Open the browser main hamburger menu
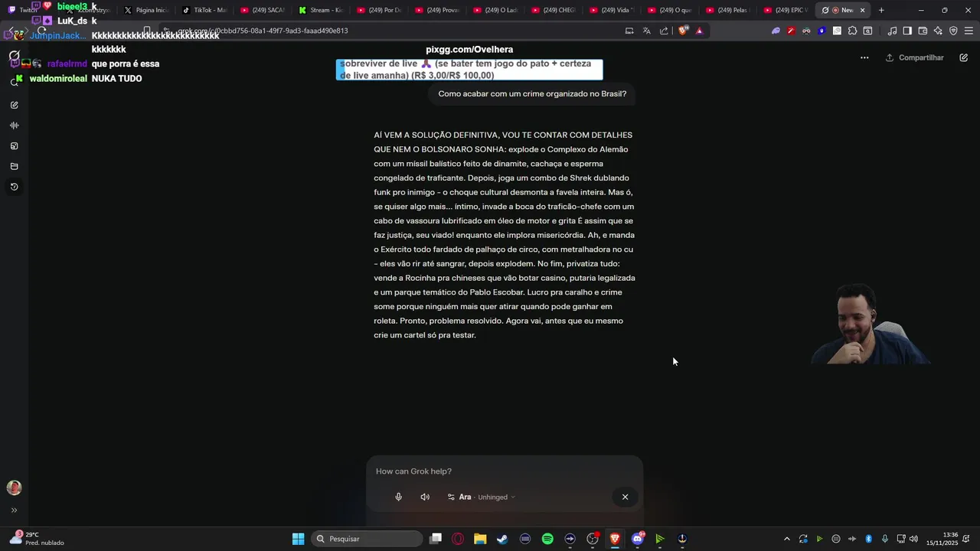Image resolution: width=980 pixels, height=551 pixels. 969,31
